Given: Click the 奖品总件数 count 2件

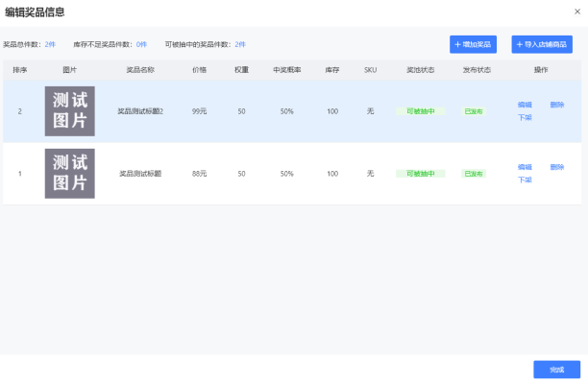Looking at the screenshot, I should tap(50, 44).
